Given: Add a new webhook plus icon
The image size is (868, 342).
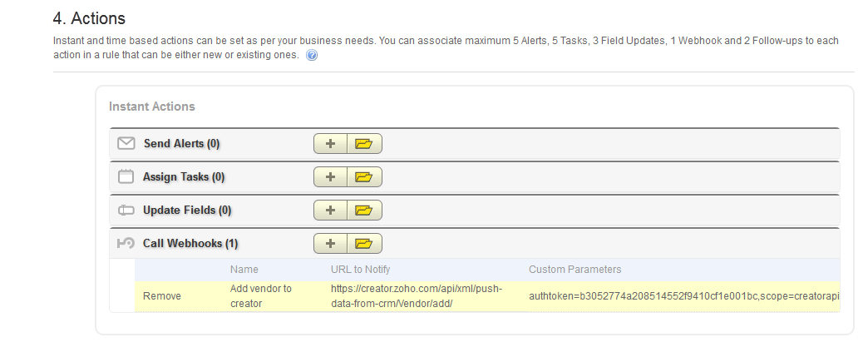Looking at the screenshot, I should click(x=330, y=244).
